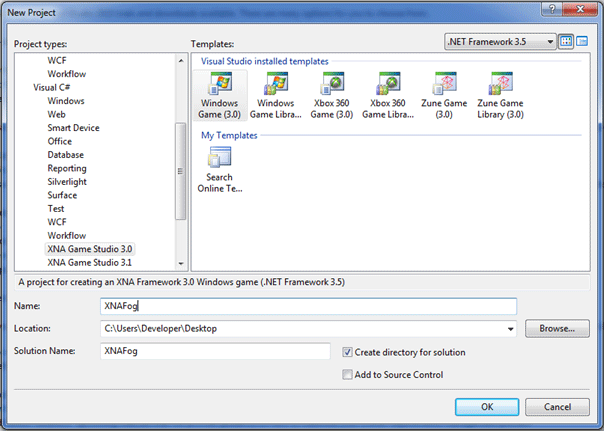Select Smart Device project type
Viewport: 605px width, 434px height.
[x=73, y=128]
